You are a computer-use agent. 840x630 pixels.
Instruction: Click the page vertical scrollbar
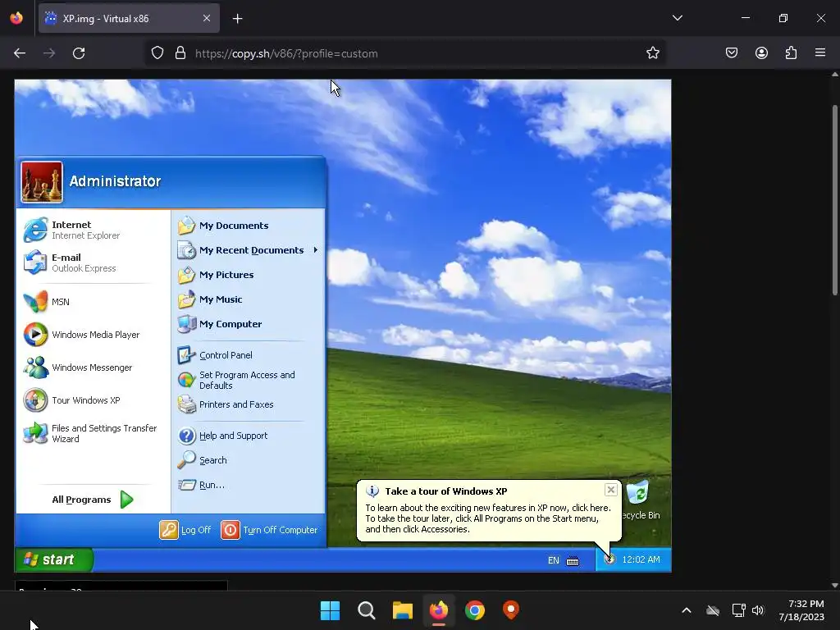[x=834, y=200]
